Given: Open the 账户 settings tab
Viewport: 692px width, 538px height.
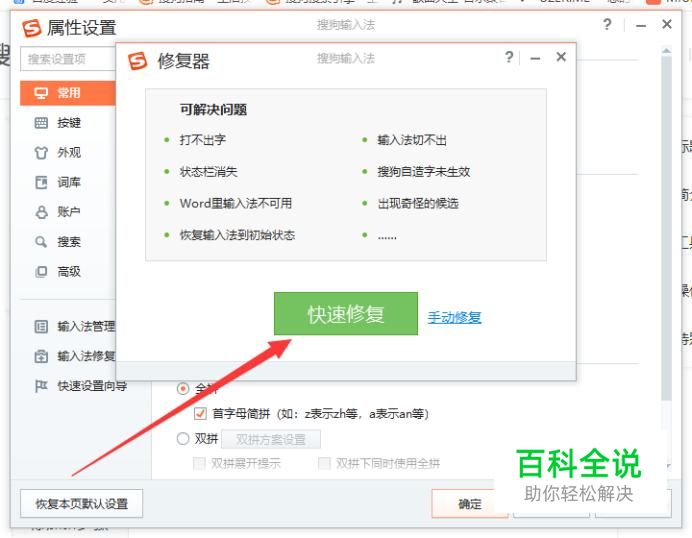Looking at the screenshot, I should pos(68,212).
